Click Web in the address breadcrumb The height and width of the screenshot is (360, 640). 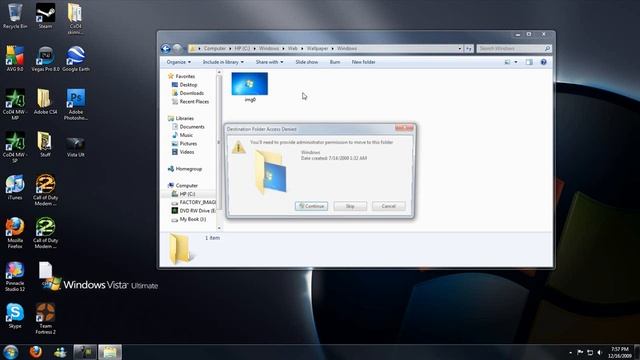(293, 49)
